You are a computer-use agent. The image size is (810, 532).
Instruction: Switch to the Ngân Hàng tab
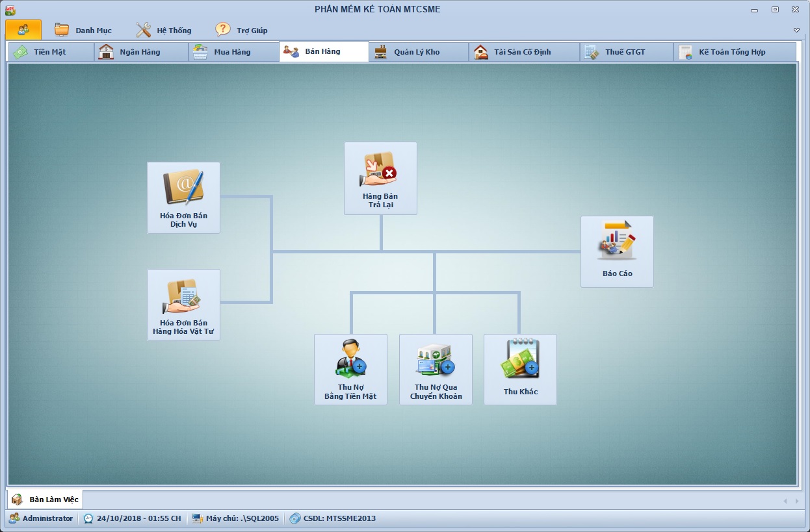[x=140, y=52]
